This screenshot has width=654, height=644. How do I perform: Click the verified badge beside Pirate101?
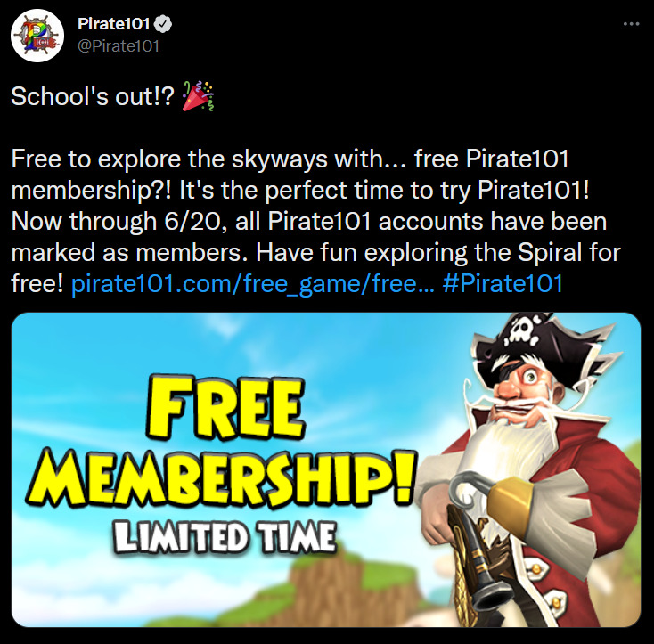163,24
